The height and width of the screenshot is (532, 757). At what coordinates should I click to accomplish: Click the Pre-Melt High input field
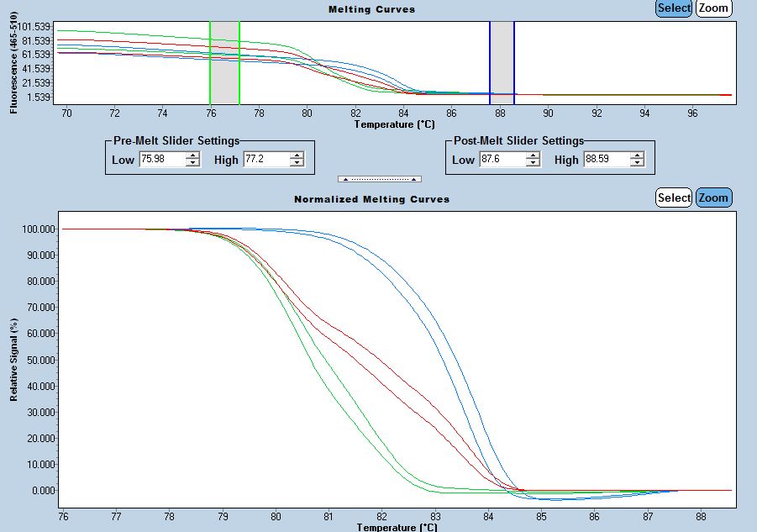[x=265, y=160]
